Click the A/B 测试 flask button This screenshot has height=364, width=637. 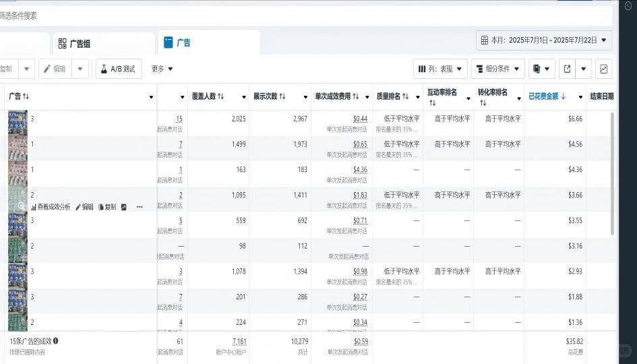(x=119, y=69)
